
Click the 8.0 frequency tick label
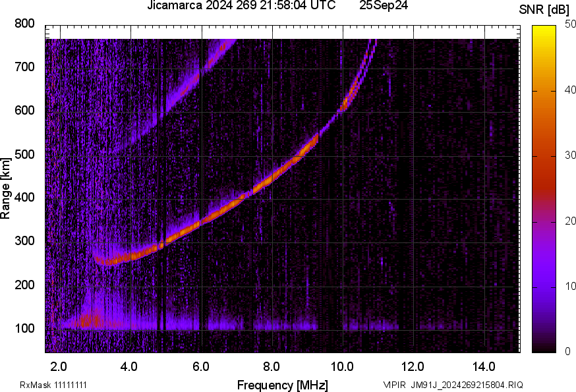[271, 366]
